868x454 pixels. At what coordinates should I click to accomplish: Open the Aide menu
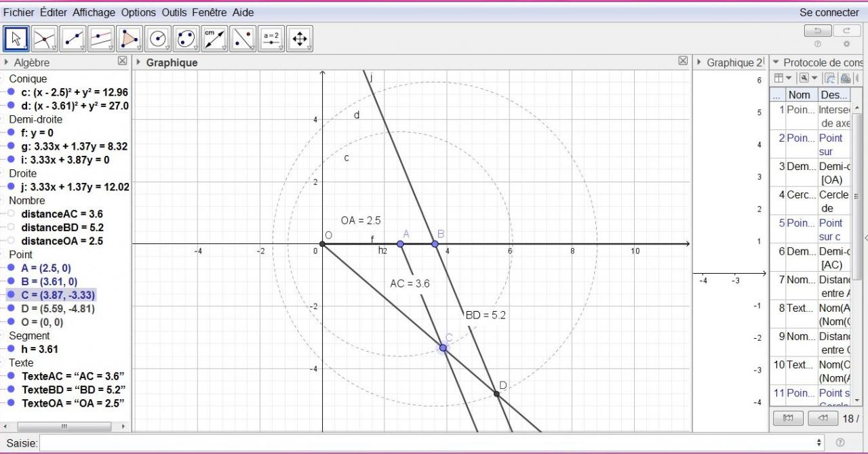(243, 12)
